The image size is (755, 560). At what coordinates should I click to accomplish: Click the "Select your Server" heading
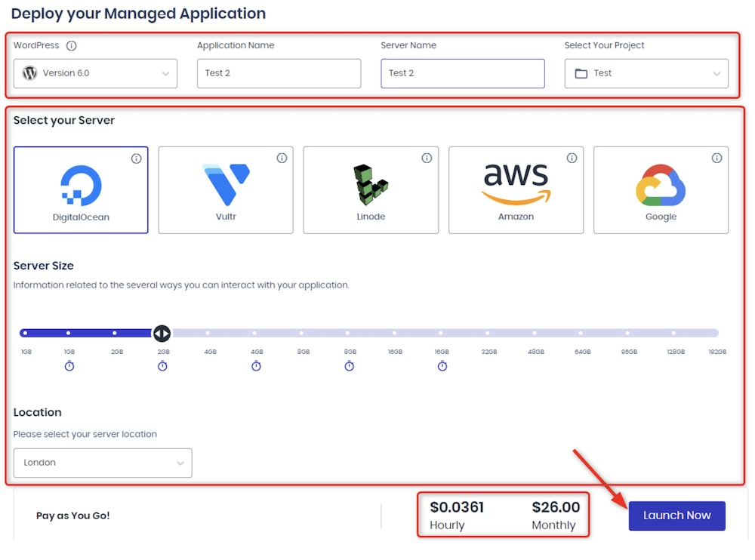[x=64, y=121]
